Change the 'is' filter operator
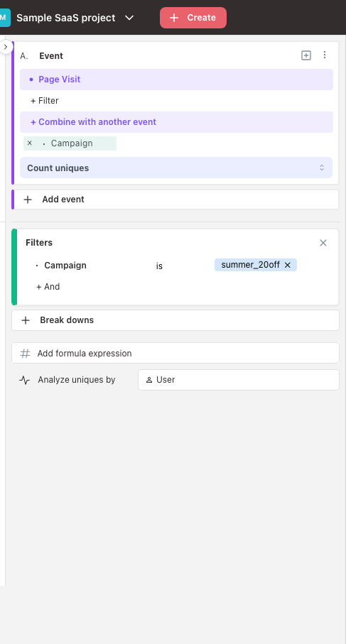346x644 pixels. point(159,266)
